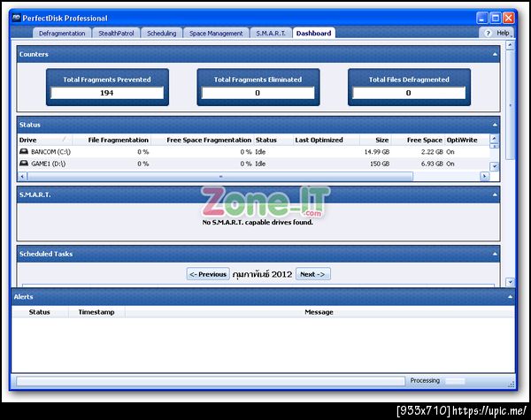Switch to the StealthPatrol tab

click(116, 34)
